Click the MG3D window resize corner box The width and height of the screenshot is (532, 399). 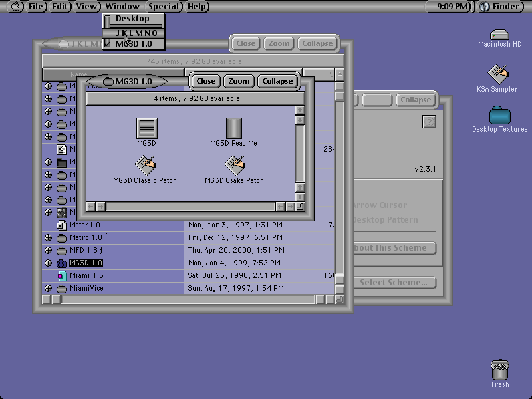(300, 207)
